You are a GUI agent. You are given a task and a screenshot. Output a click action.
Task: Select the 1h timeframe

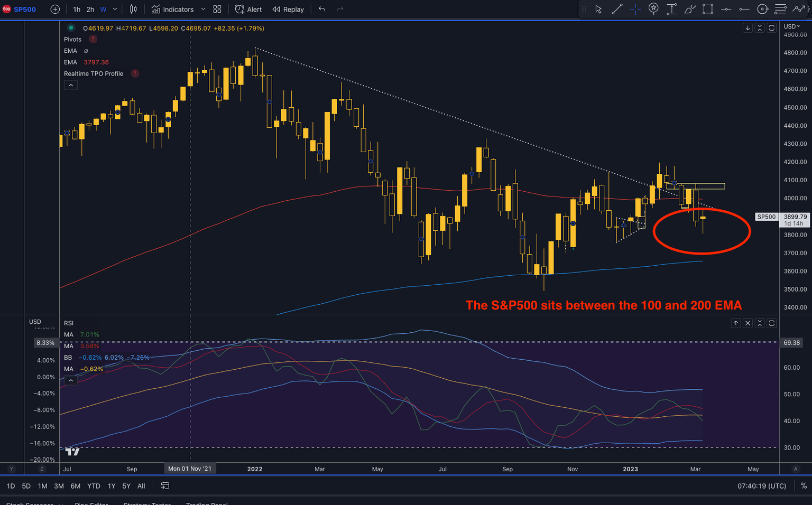pyautogui.click(x=77, y=10)
